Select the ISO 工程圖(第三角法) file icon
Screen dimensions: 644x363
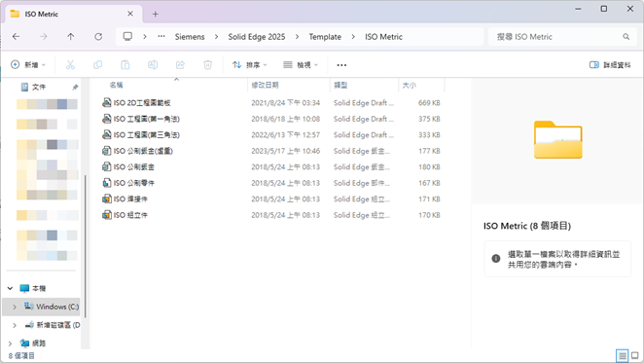(x=106, y=134)
